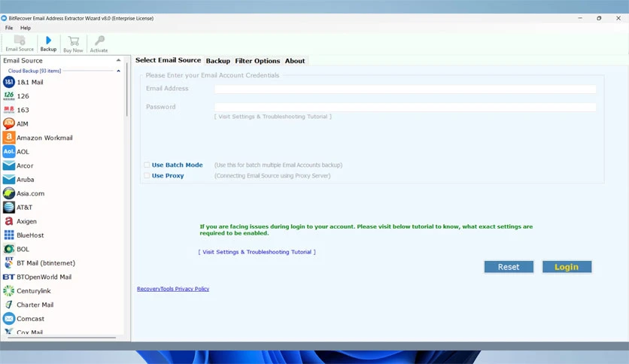Select the BTOpenWorld Mail icon
The width and height of the screenshot is (629, 364).
(9, 277)
